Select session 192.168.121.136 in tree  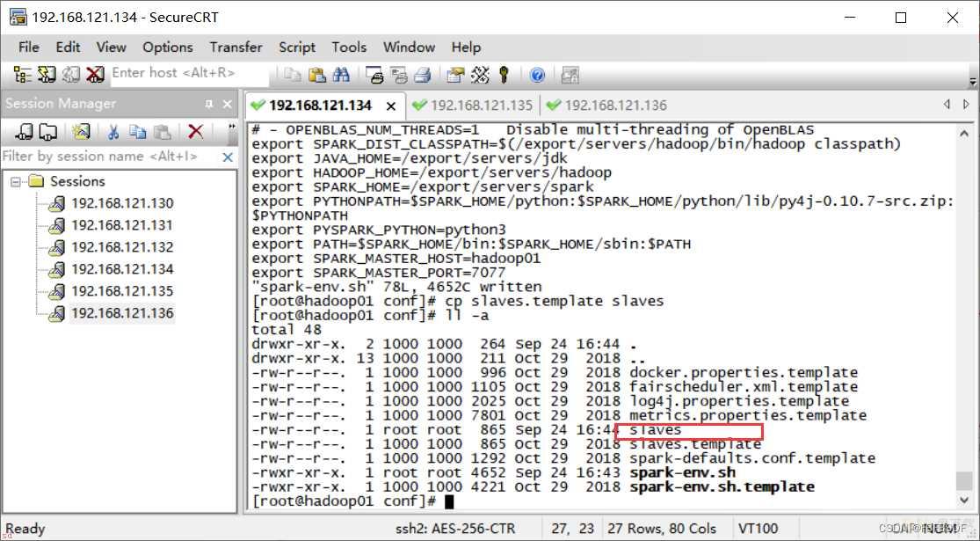[122, 312]
